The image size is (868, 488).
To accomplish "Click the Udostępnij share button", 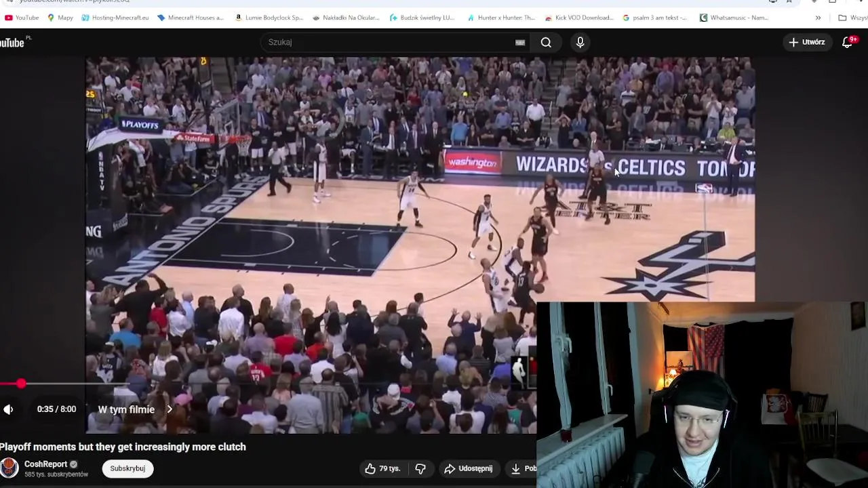I will tap(468, 468).
